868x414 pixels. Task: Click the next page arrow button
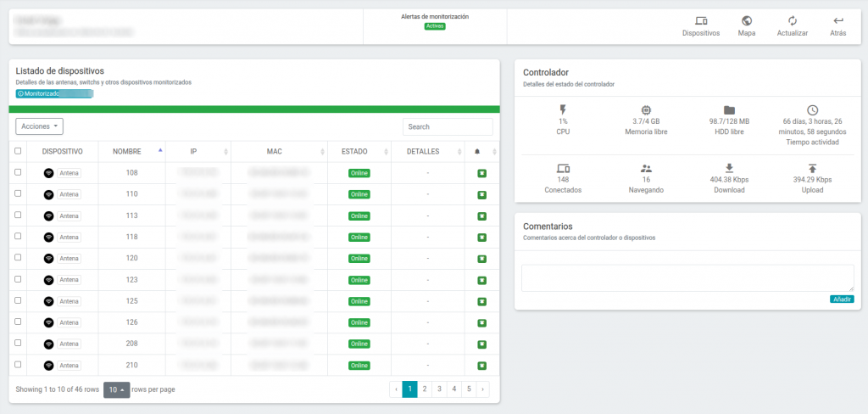coord(482,389)
